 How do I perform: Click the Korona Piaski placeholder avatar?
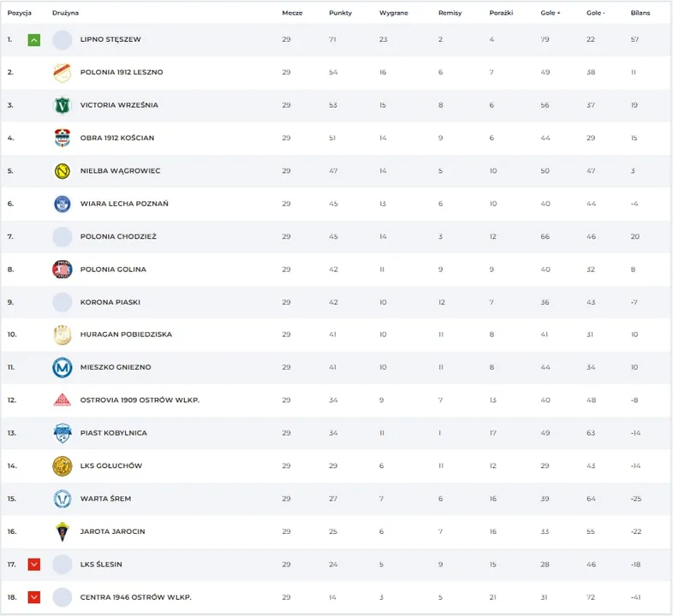coord(63,302)
